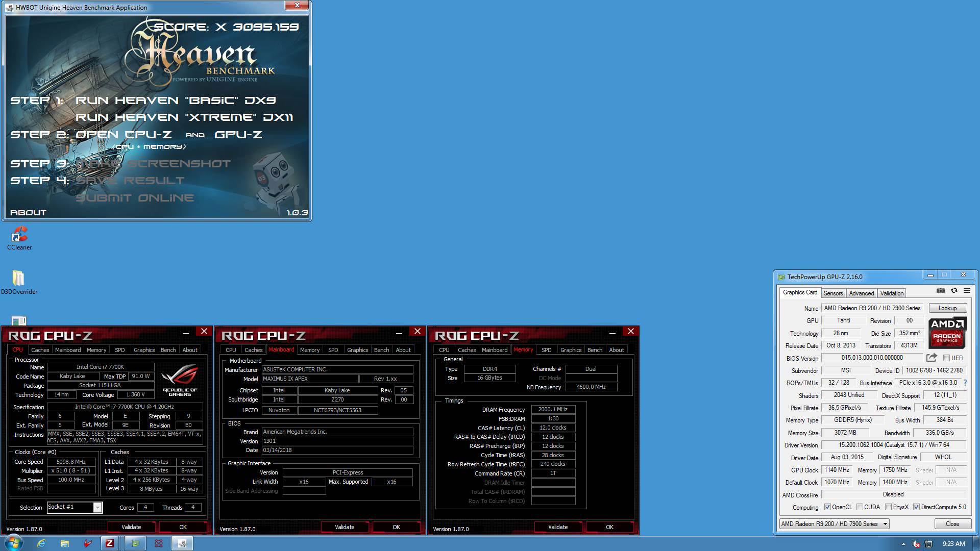Screen dimensions: 980x551
Task: Toggle the UEFI checkbox in GPU-Z
Action: pyautogui.click(x=946, y=358)
